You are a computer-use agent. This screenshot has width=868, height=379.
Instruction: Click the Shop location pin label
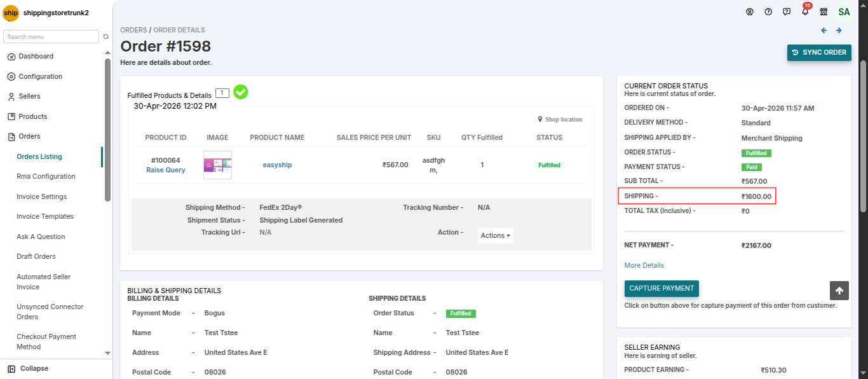pyautogui.click(x=560, y=120)
